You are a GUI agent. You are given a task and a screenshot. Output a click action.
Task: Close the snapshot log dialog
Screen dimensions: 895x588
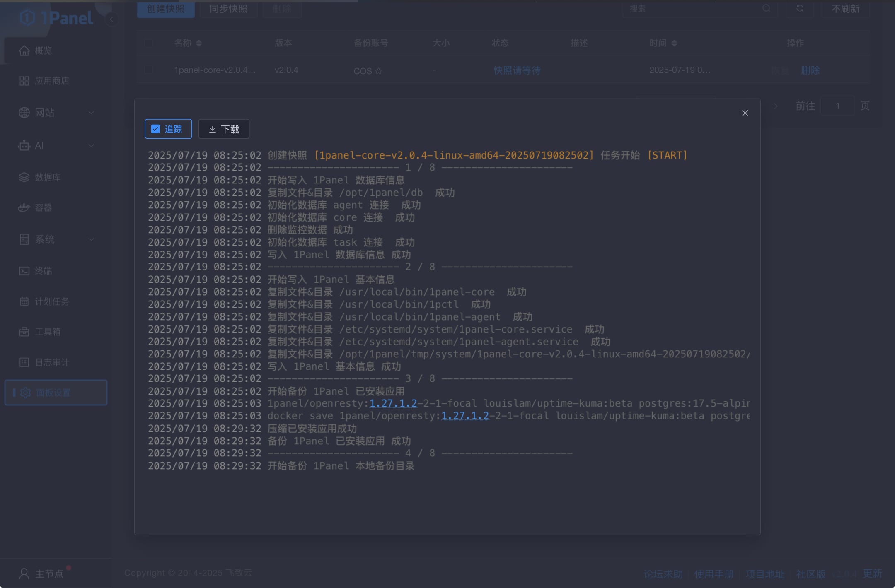(745, 113)
